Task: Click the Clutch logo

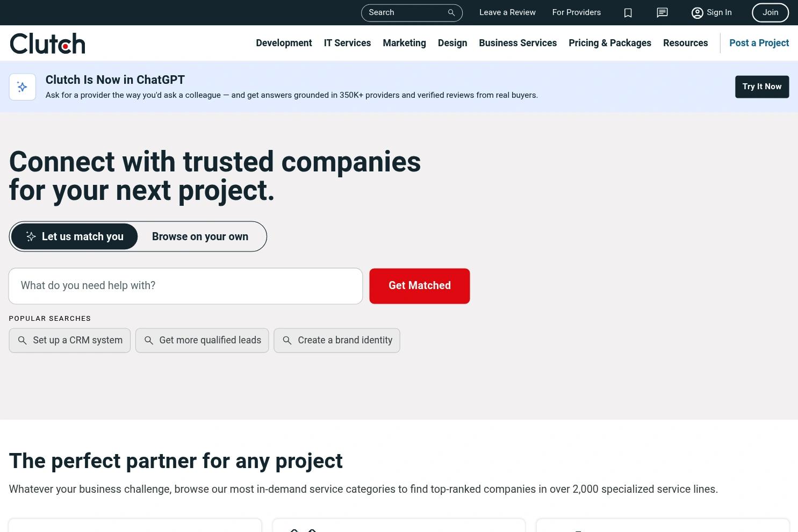Action: click(47, 44)
